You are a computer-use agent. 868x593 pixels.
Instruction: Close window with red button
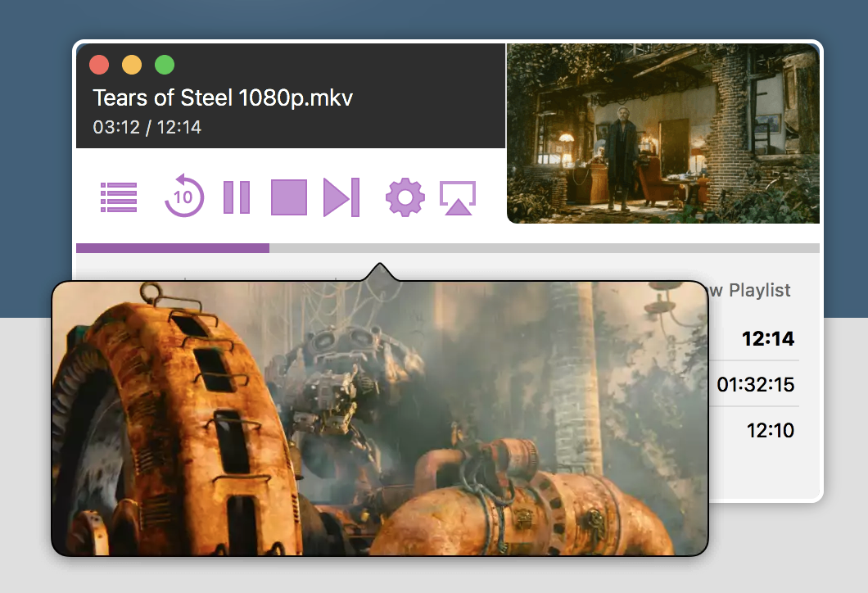[x=99, y=65]
